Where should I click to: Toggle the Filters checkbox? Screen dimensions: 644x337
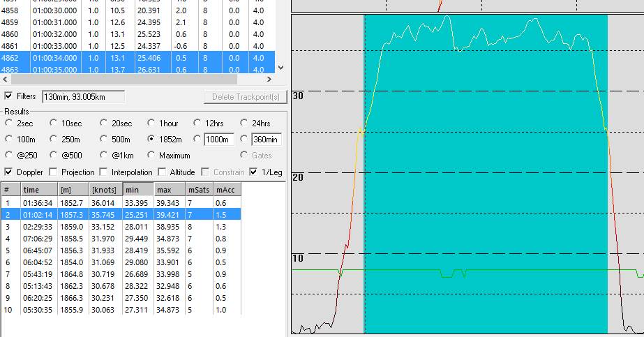8,96
